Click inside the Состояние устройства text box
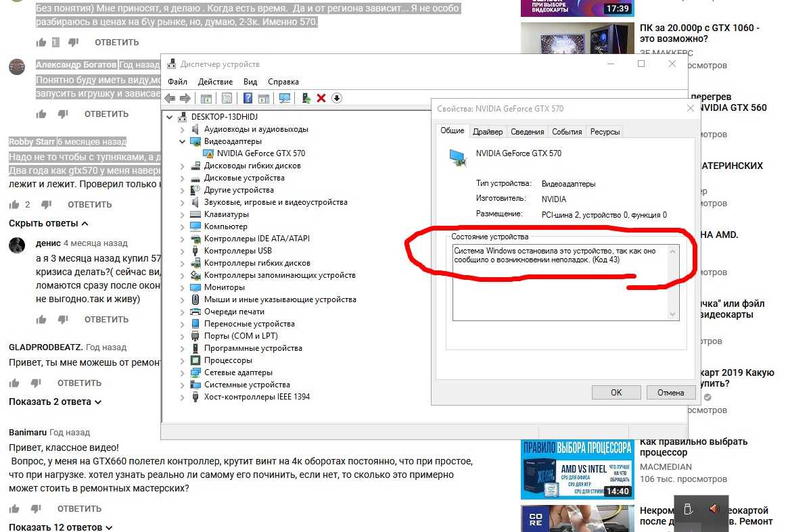790x532 pixels. (x=565, y=283)
